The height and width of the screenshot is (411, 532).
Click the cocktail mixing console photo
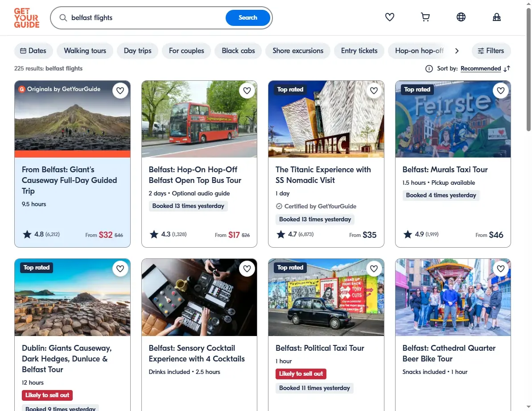tap(199, 297)
